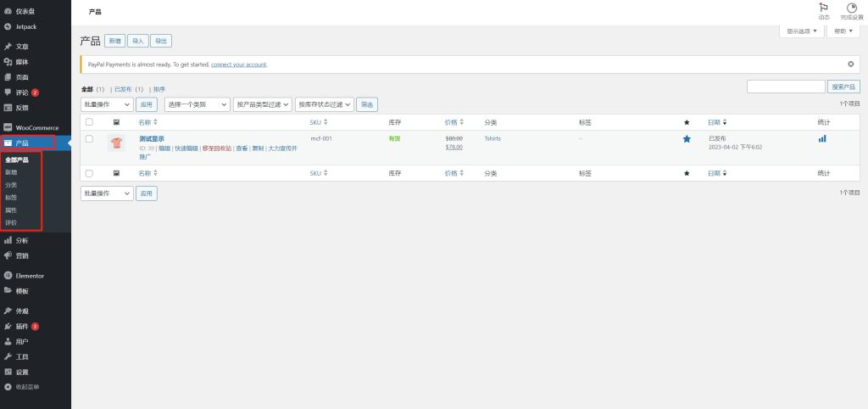Click the 新增 button beside the 产品 heading
The height and width of the screenshot is (409, 868).
pyautogui.click(x=114, y=41)
